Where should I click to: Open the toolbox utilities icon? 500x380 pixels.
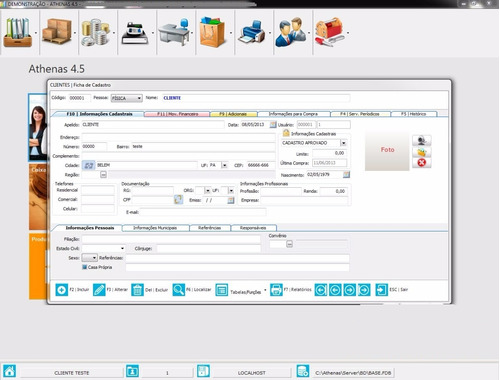coord(330,32)
